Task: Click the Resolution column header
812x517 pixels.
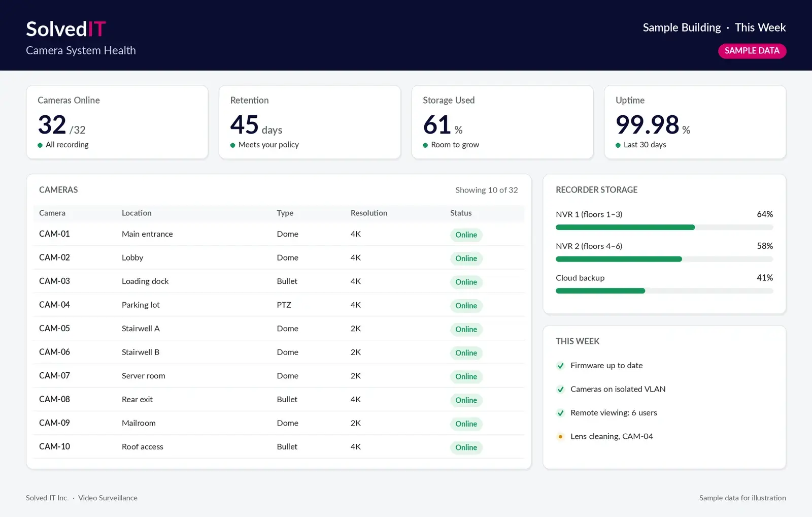Action: (369, 213)
